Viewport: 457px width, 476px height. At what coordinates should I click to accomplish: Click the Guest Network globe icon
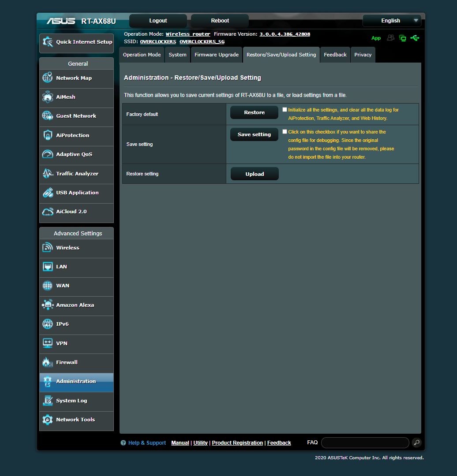48,115
